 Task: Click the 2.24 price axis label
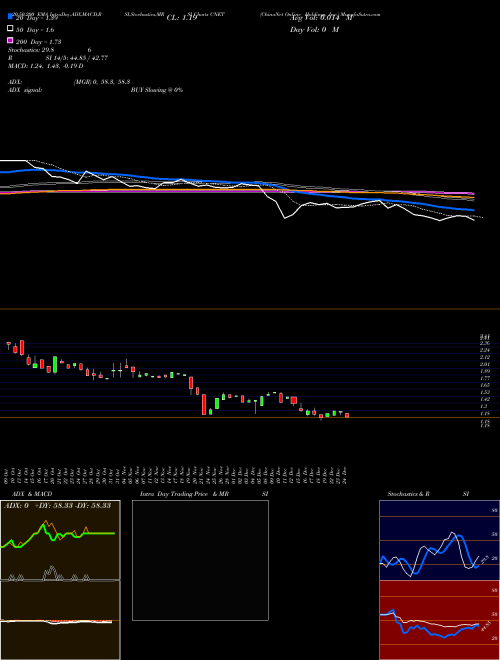click(485, 350)
